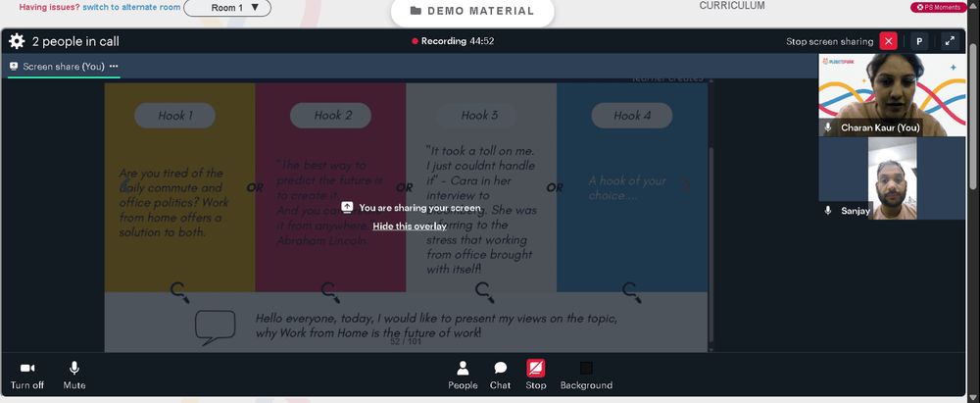Screen dimensions: 980x403
Task: Open the Chat panel
Action: tap(500, 369)
